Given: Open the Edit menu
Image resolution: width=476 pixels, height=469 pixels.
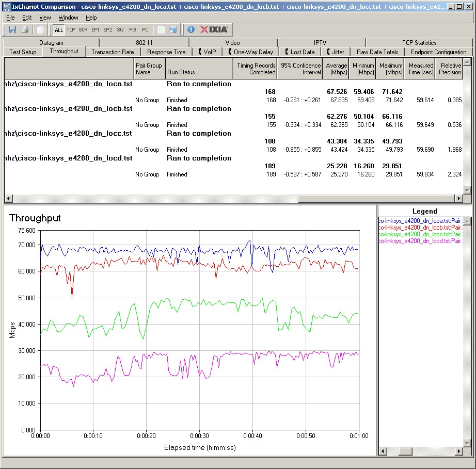Looking at the screenshot, I should click(x=27, y=18).
